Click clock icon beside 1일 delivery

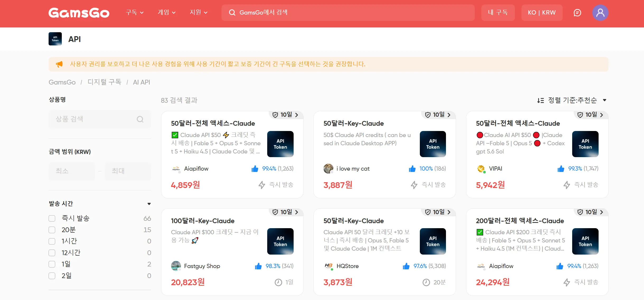coord(278,282)
